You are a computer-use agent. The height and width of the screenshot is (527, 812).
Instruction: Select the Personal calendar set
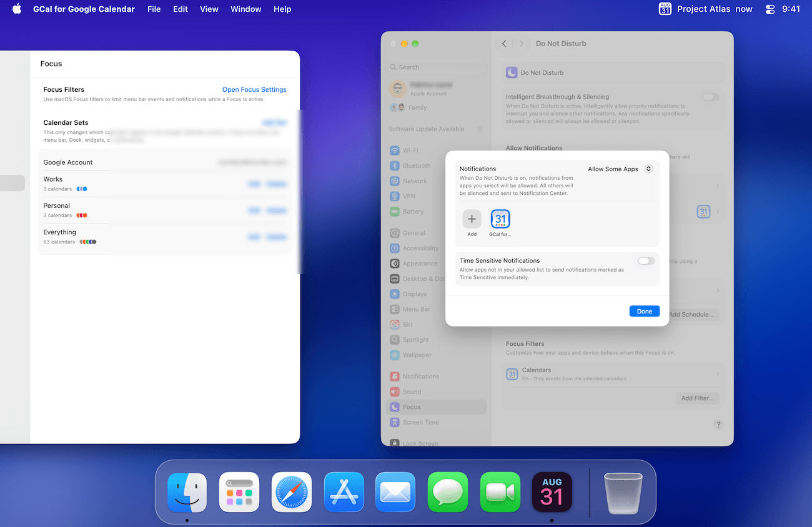tap(165, 210)
